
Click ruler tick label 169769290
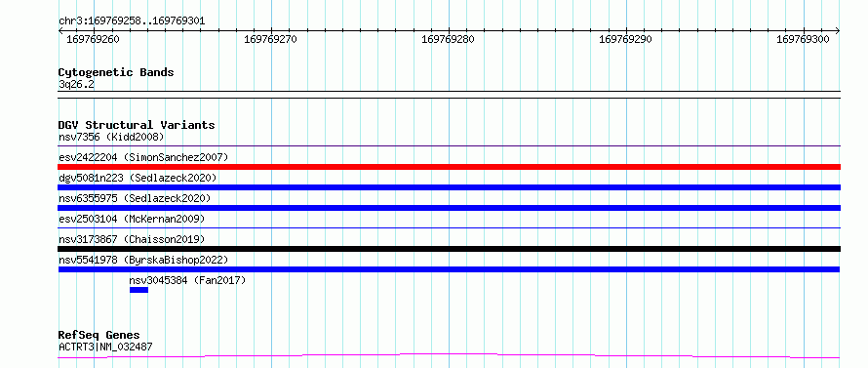pos(625,39)
